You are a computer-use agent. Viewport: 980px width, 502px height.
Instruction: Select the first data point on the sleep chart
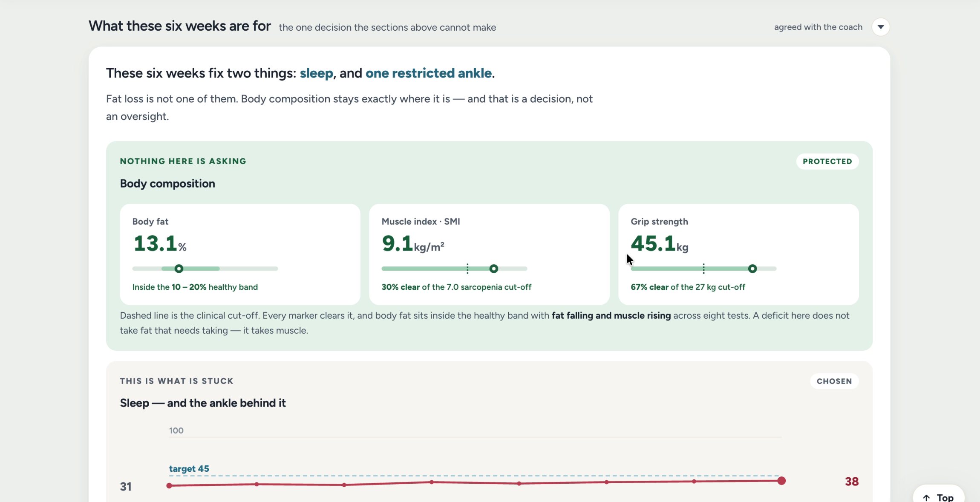[x=169, y=485]
